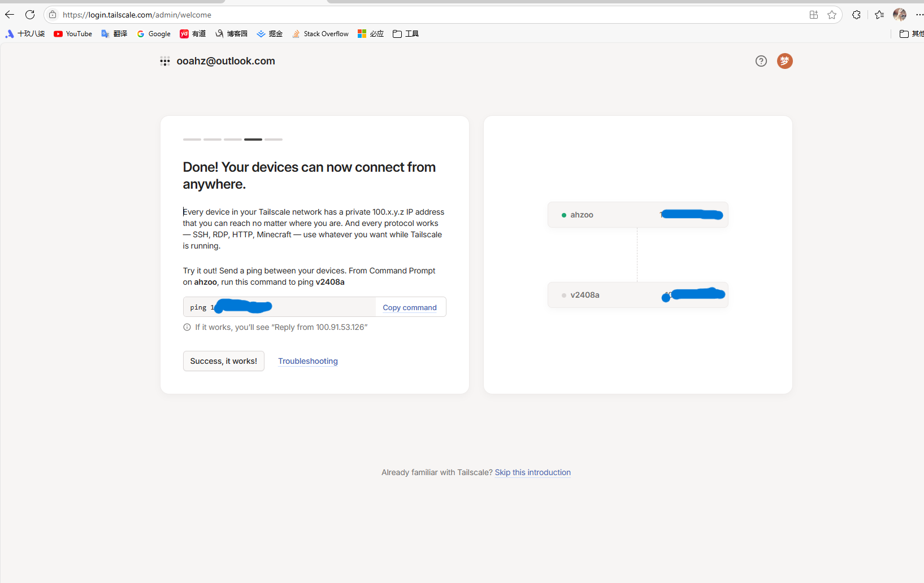Open the 必应 Bing bookmark
This screenshot has height=583, width=924.
point(371,34)
